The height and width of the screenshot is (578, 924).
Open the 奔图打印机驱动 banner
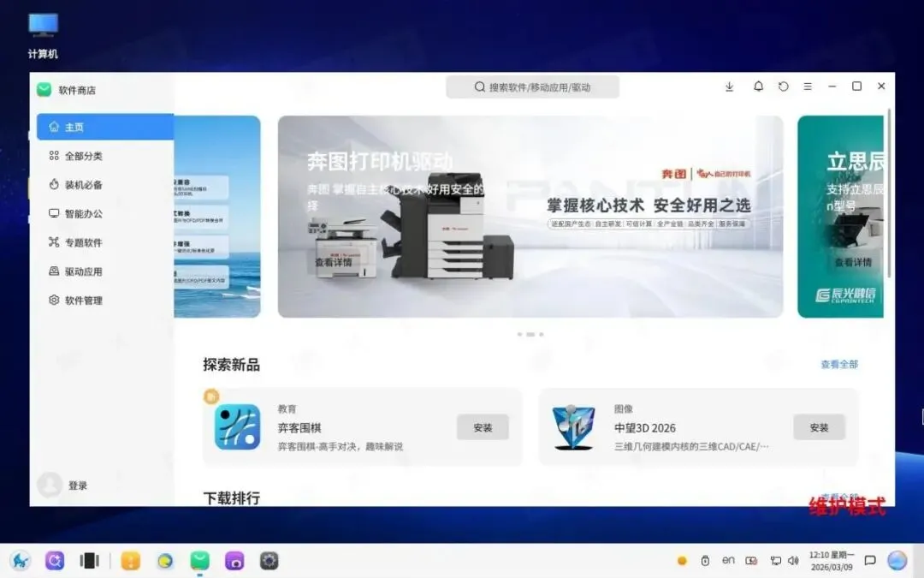pos(530,217)
